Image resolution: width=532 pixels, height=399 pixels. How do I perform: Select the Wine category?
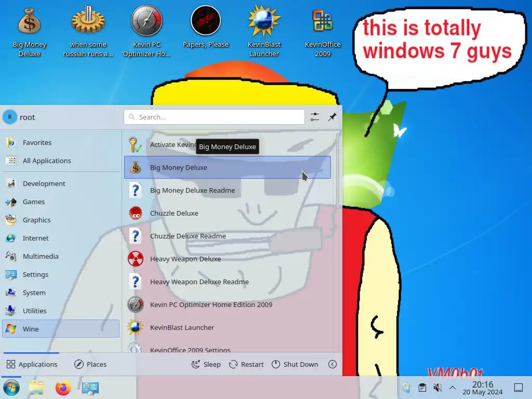61,329
